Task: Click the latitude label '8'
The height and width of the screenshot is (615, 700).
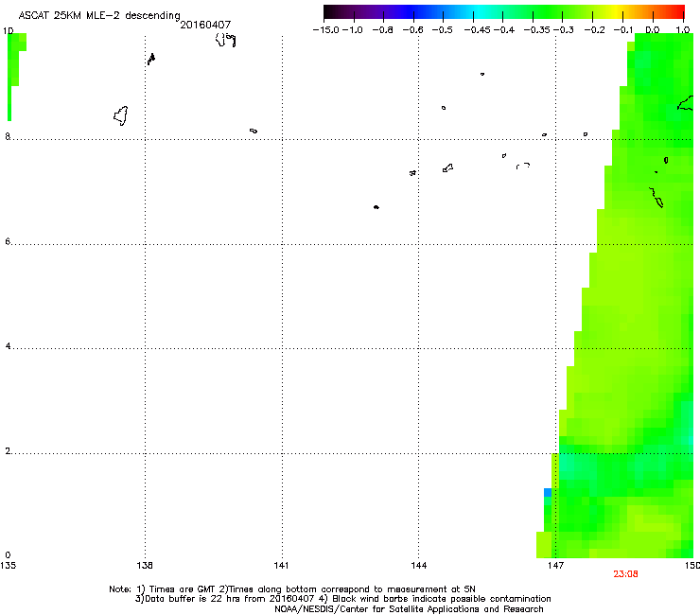Action: (8, 136)
